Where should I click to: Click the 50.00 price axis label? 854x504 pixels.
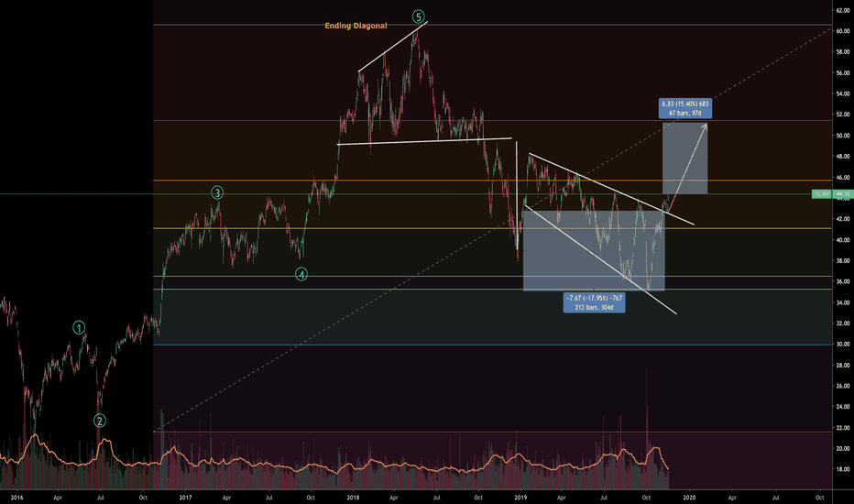tap(843, 136)
